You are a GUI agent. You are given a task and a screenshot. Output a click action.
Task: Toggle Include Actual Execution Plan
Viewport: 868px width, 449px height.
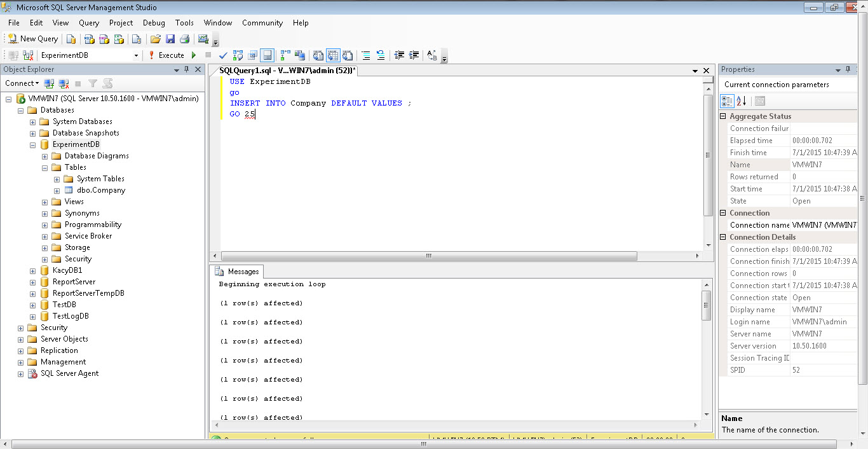[285, 55]
